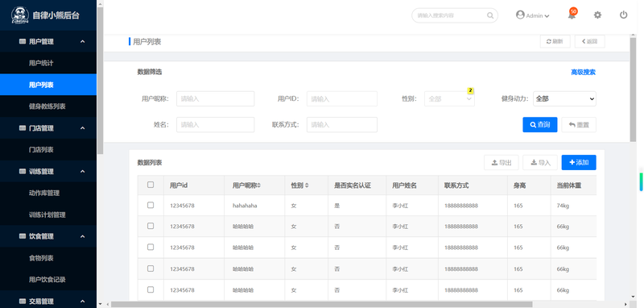This screenshot has width=644, height=308.
Task: Collapse the 训练管理 sidebar section chevron
Action: pos(83,172)
